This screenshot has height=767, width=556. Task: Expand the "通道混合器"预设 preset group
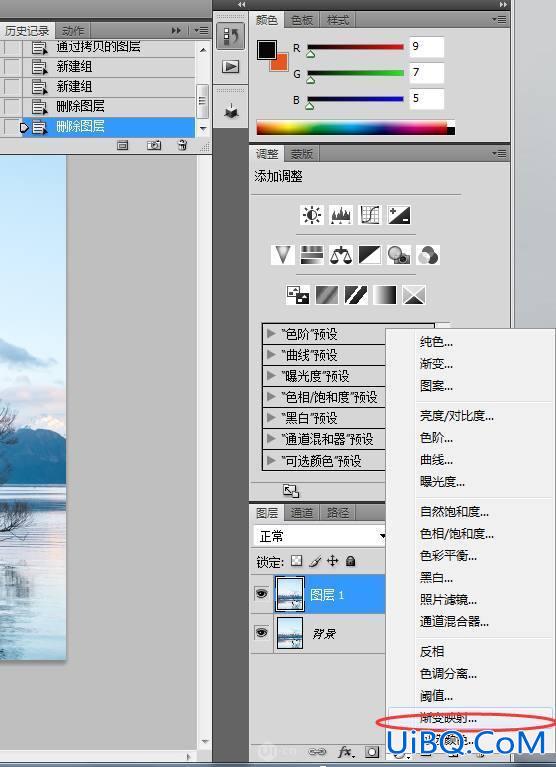(270, 438)
